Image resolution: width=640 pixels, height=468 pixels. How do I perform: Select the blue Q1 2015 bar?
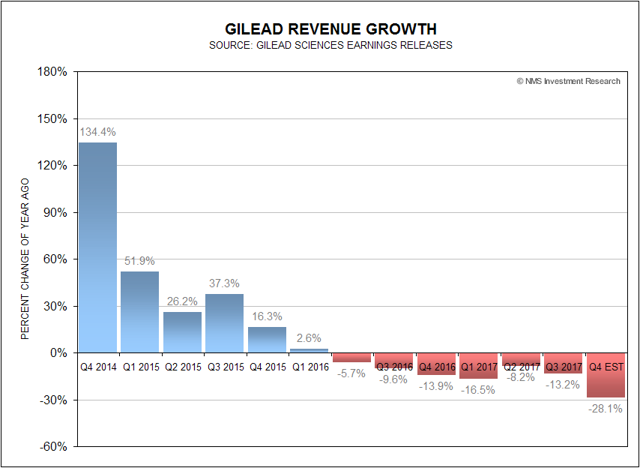tap(140, 312)
